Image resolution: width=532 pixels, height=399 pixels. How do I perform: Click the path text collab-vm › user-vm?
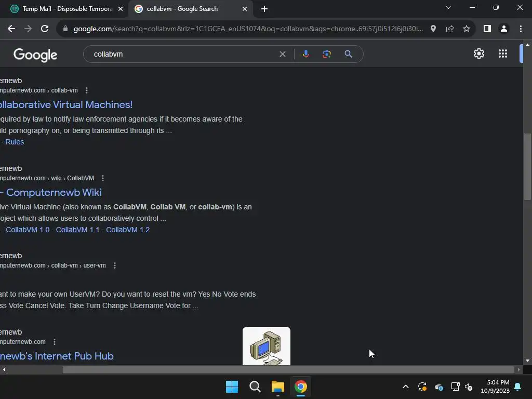(78, 265)
